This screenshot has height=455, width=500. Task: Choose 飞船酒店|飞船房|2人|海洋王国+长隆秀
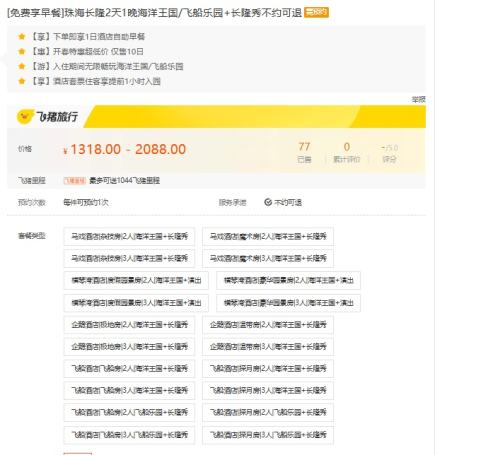[x=129, y=369]
